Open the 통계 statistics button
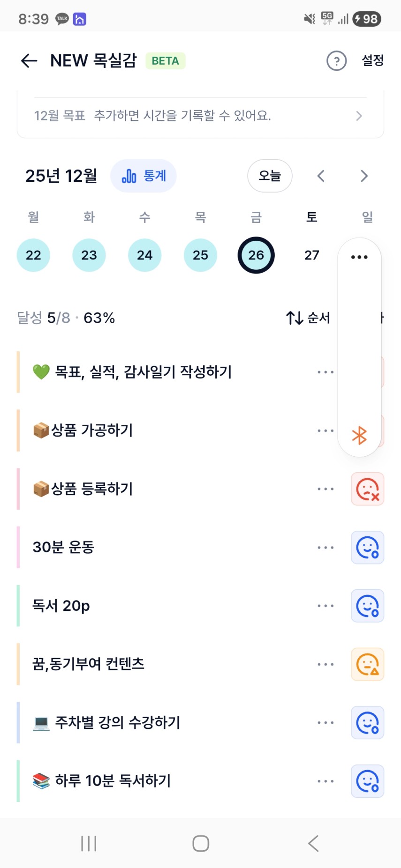 (x=144, y=176)
